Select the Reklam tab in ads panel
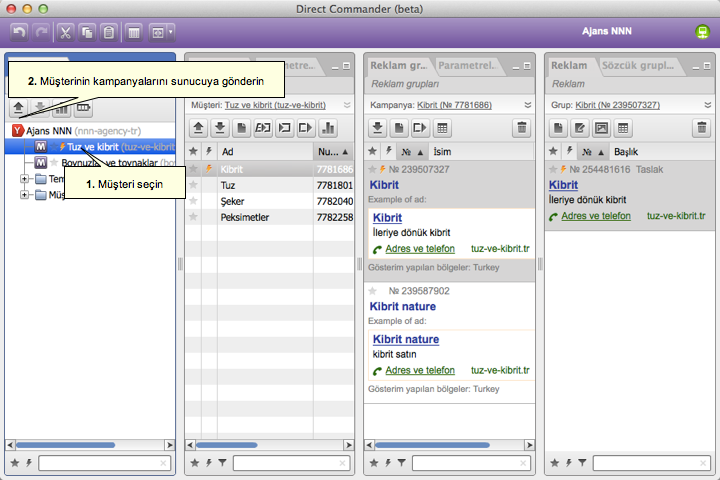 point(569,66)
